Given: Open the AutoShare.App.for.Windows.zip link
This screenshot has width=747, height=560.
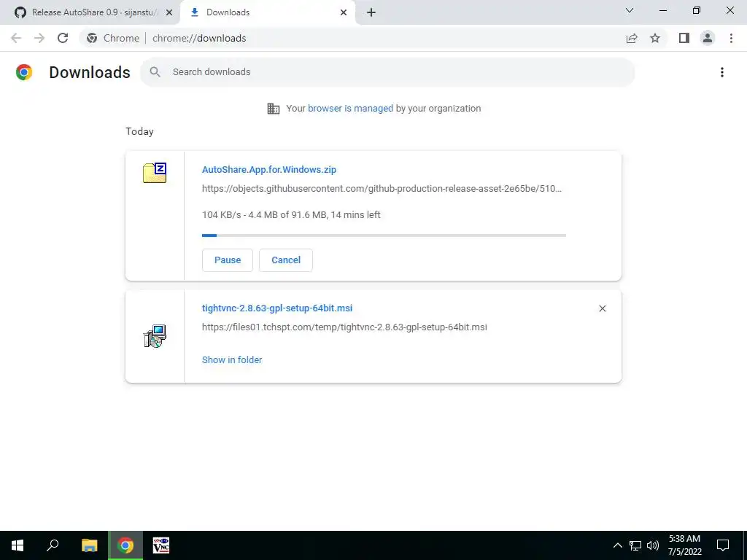Looking at the screenshot, I should 269,169.
